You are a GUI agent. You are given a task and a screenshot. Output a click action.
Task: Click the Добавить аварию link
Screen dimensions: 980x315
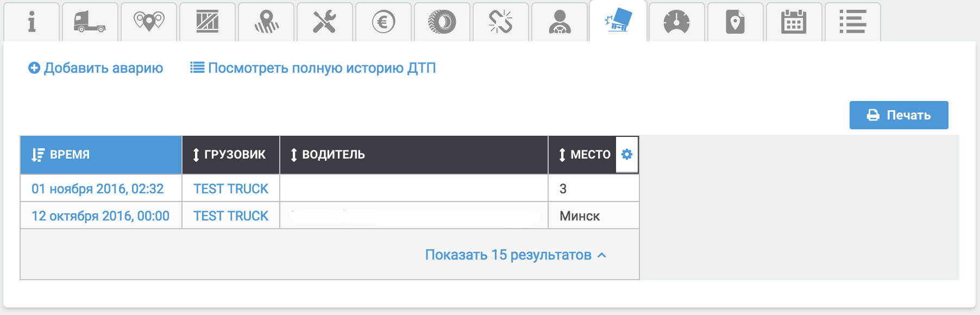coord(96,68)
